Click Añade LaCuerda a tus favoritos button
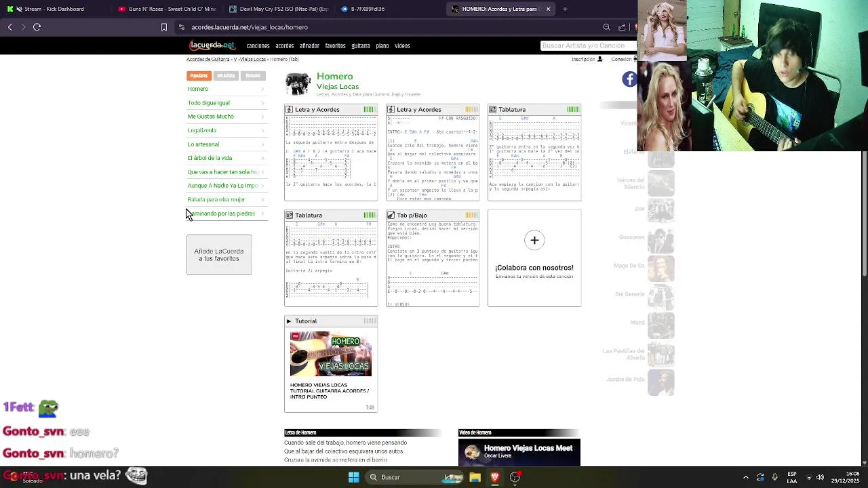 click(219, 255)
